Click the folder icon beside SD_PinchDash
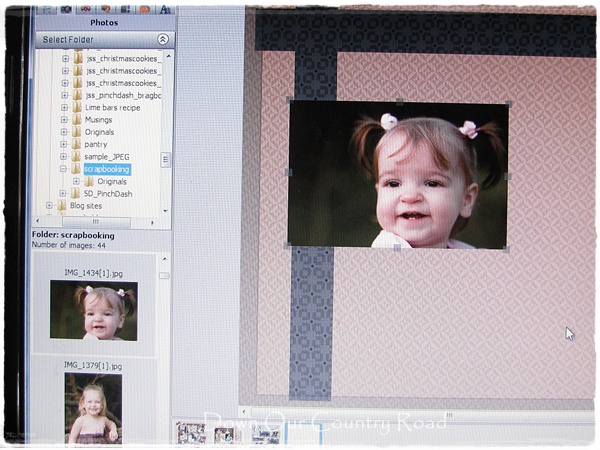The height and width of the screenshot is (450, 600). 76,193
